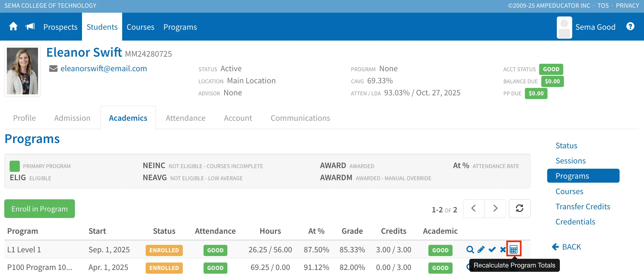The image size is (644, 278).
Task: View L1 Level 1 program details magnifier
Action: [470, 250]
